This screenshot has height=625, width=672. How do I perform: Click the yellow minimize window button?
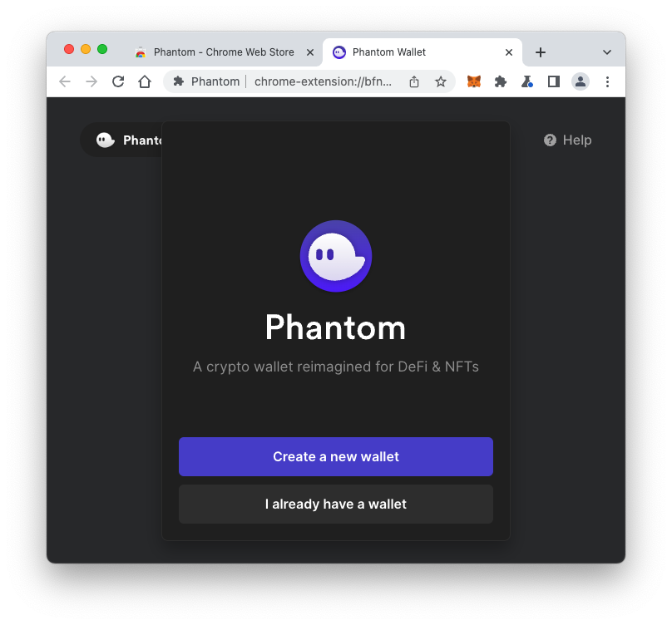[x=86, y=49]
